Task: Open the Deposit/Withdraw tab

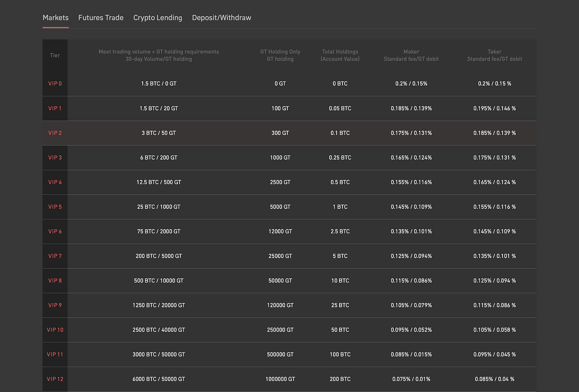Action: tap(222, 18)
